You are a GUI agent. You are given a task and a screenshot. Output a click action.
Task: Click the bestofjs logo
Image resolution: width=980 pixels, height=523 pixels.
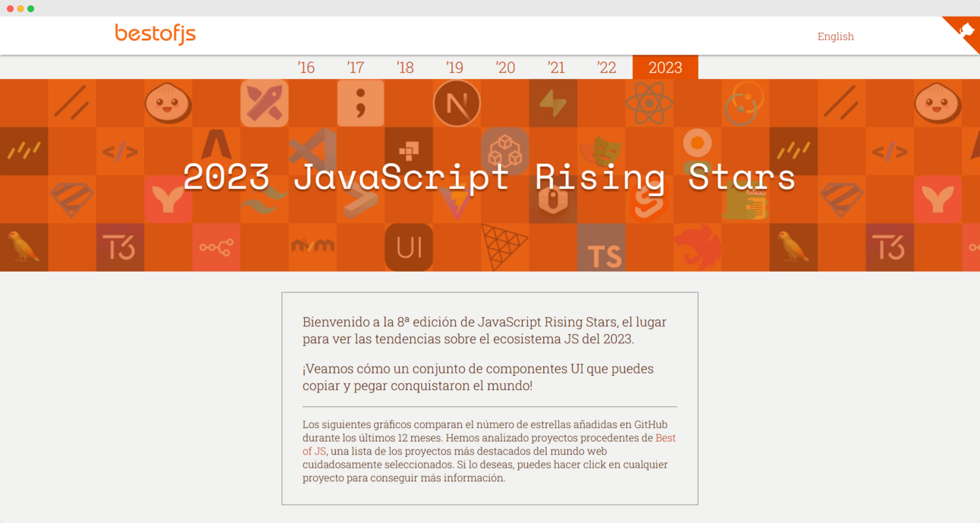pyautogui.click(x=155, y=33)
